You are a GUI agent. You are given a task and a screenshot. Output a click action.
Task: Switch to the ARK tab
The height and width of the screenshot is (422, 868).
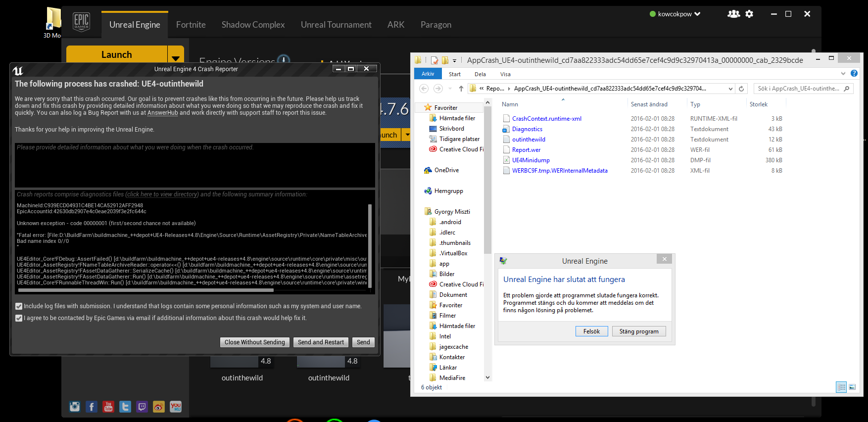click(396, 25)
